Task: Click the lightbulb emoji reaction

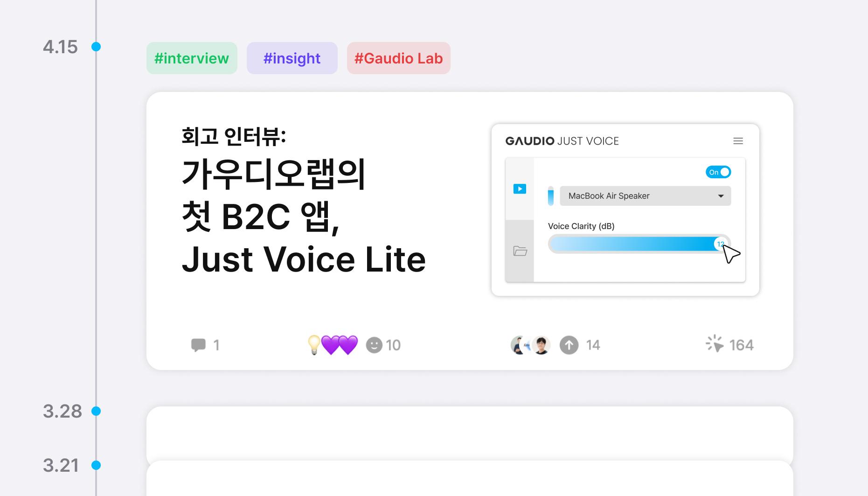Action: click(314, 345)
